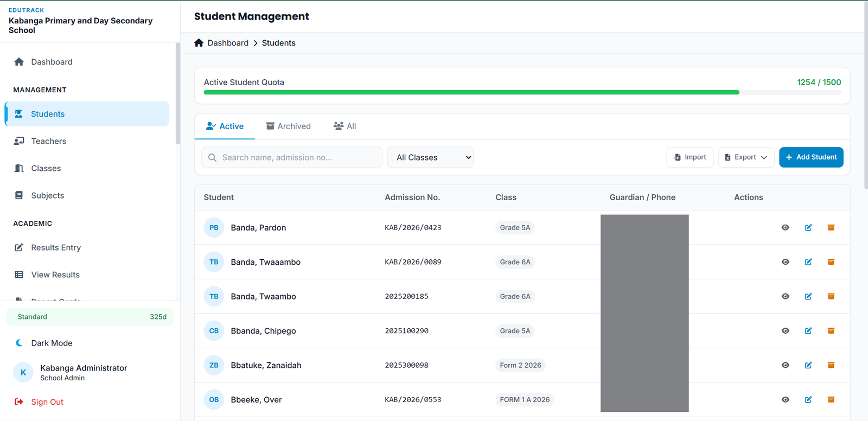Image resolution: width=868 pixels, height=421 pixels.
Task: Click the 1254 / 1500 quota count
Action: coord(819,82)
